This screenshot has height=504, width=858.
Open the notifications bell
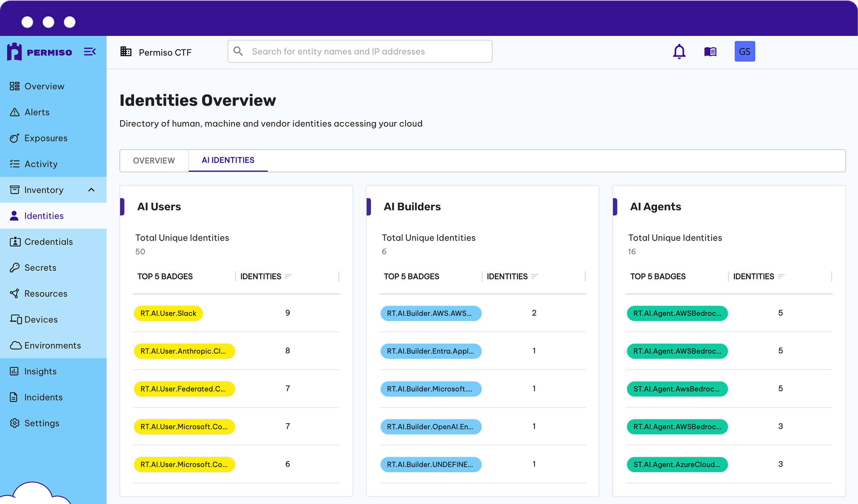679,51
